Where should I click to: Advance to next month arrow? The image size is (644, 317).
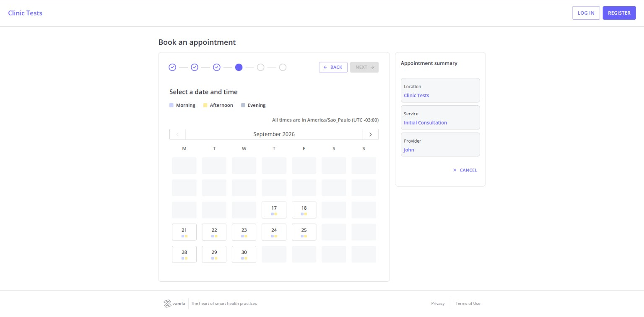click(x=371, y=134)
